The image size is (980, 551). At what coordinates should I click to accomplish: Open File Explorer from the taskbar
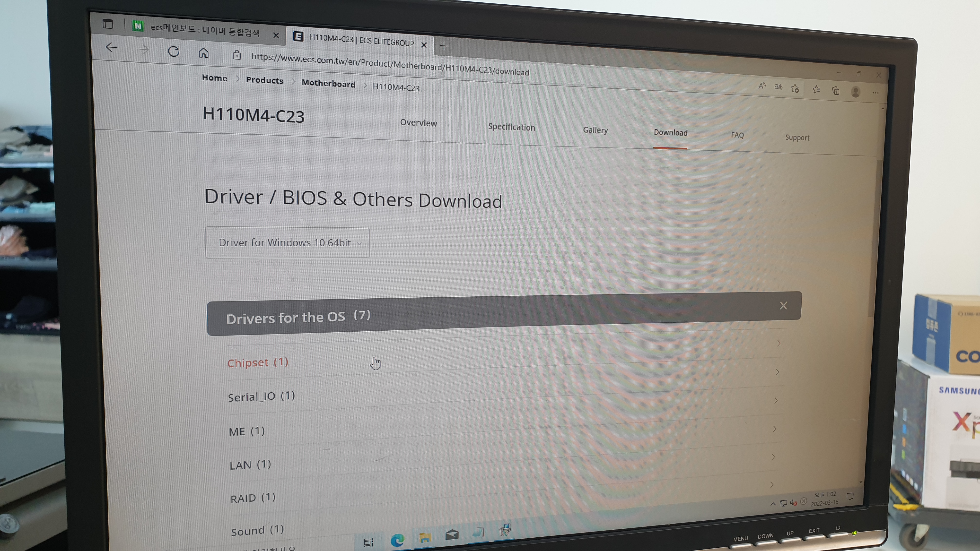(425, 537)
